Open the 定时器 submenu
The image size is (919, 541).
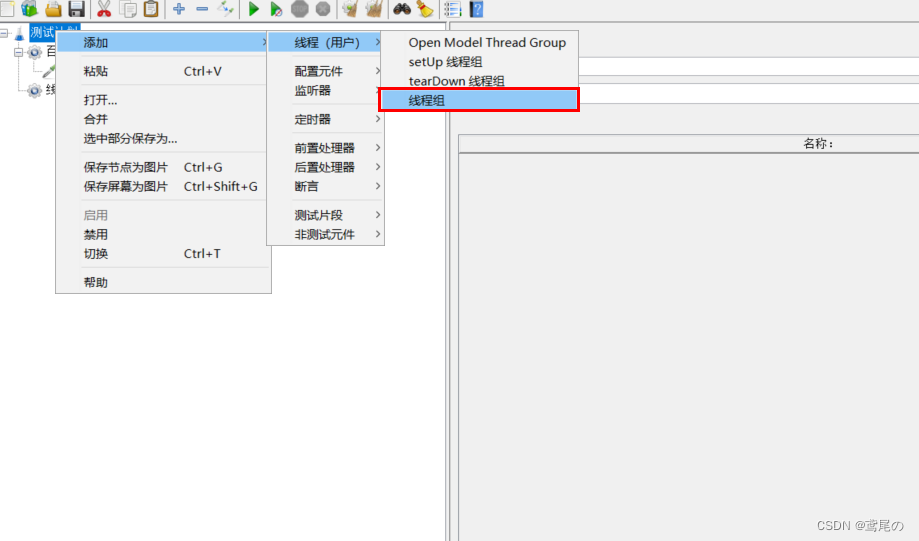click(x=325, y=119)
